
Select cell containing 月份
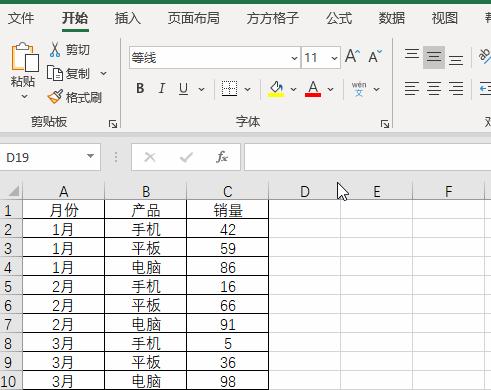[x=64, y=210]
